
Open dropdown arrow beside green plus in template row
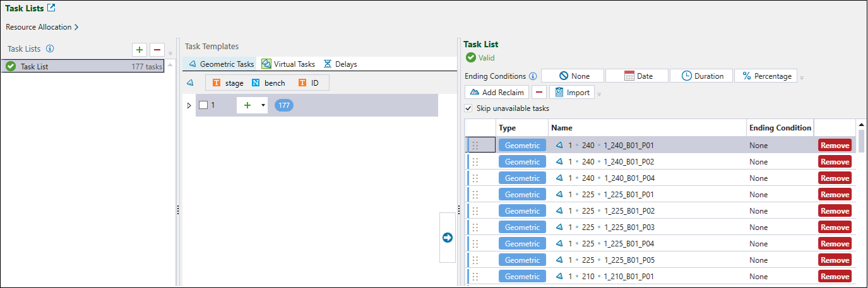point(263,105)
